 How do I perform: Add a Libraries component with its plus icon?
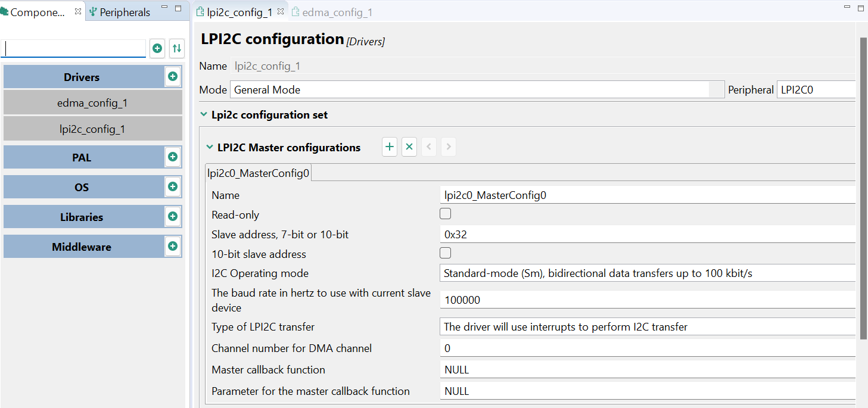(173, 217)
